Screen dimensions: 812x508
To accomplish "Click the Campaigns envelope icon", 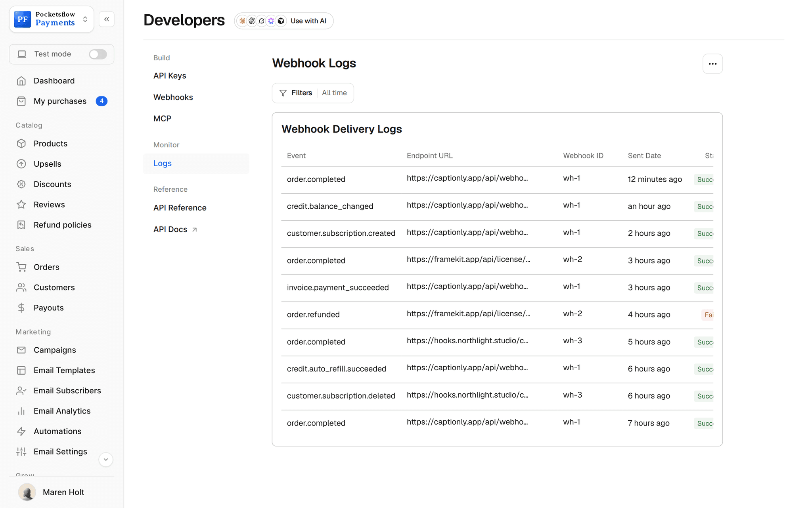I will pos(21,350).
